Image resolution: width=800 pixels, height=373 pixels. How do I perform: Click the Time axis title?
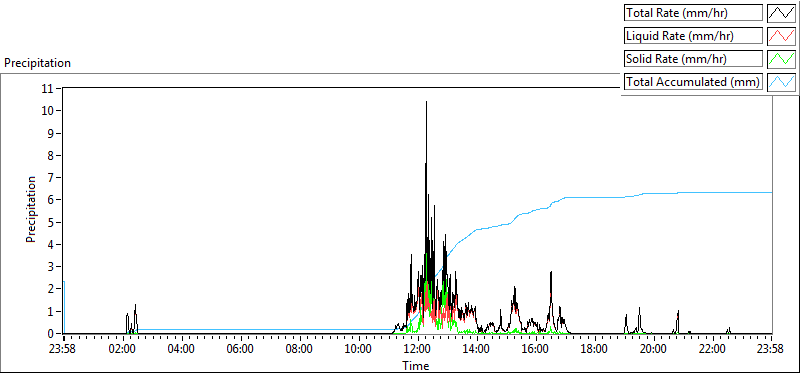pyautogui.click(x=416, y=365)
